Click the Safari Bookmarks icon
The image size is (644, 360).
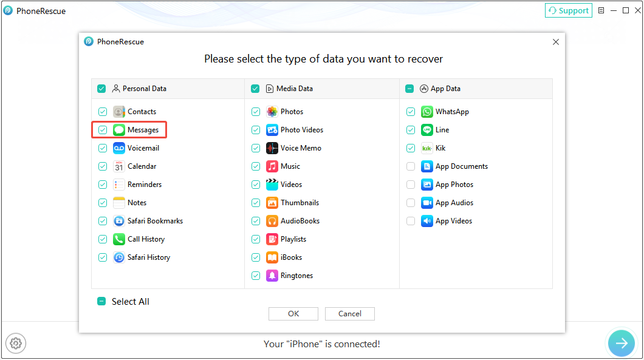click(x=118, y=221)
